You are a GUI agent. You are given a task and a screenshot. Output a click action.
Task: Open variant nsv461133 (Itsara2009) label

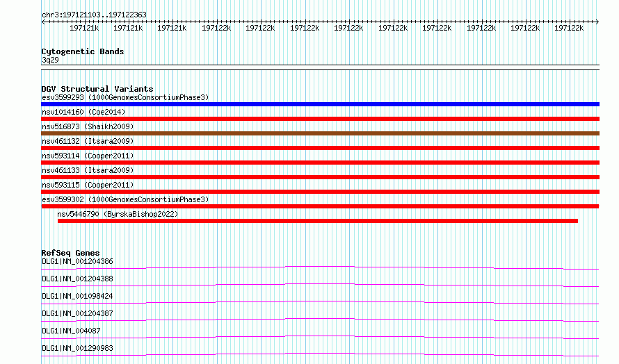pos(88,170)
